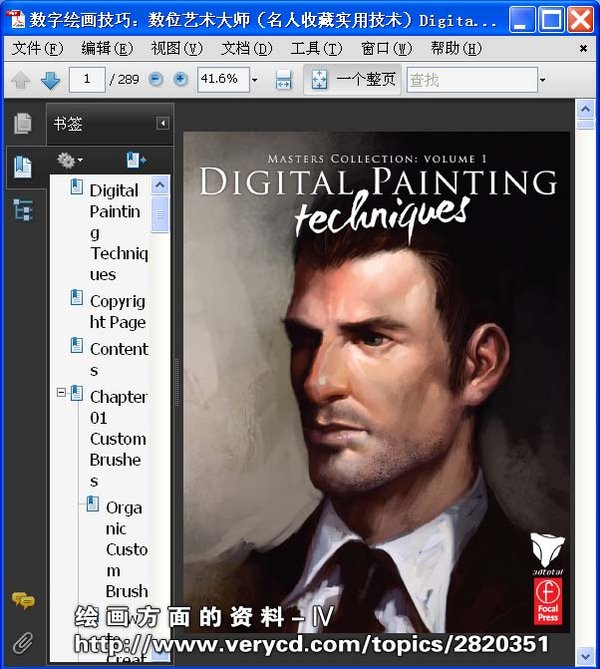Open the Bookmarks panel icon
Viewport: 600px width, 669px height.
(x=23, y=167)
